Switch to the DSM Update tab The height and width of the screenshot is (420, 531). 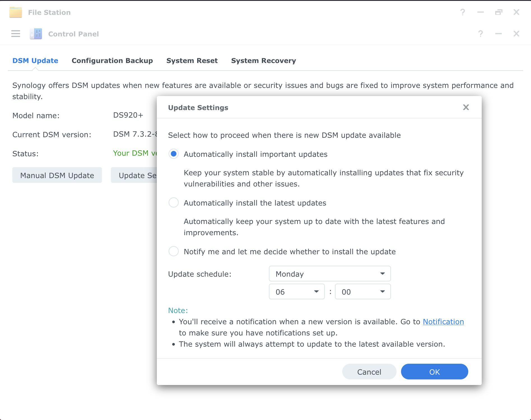pos(35,61)
